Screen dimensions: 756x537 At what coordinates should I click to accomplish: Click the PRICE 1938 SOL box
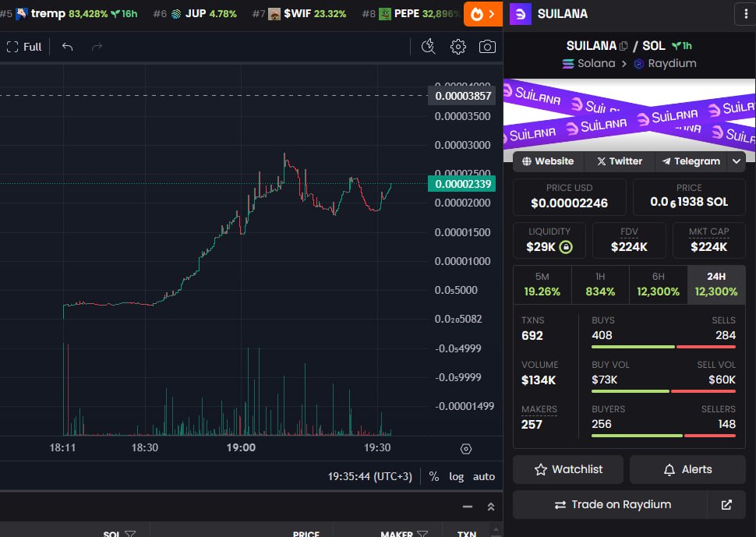coord(689,196)
